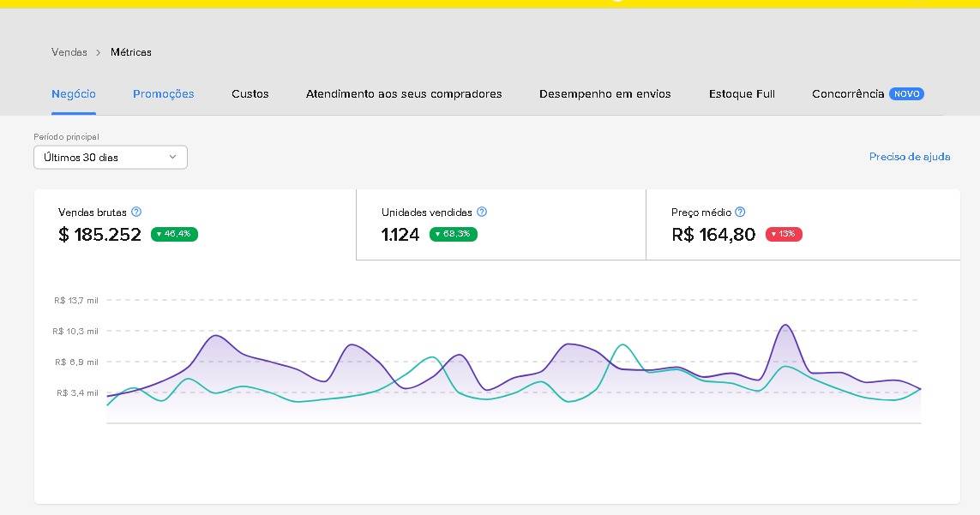The width and height of the screenshot is (980, 515).
Task: Switch to Desempenho em envios tab
Action: point(604,94)
